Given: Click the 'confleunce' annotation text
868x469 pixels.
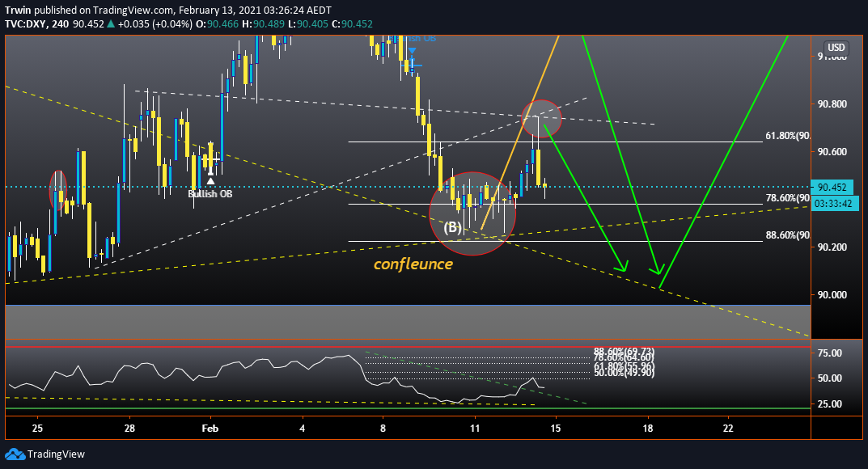Looking at the screenshot, I should pyautogui.click(x=413, y=264).
